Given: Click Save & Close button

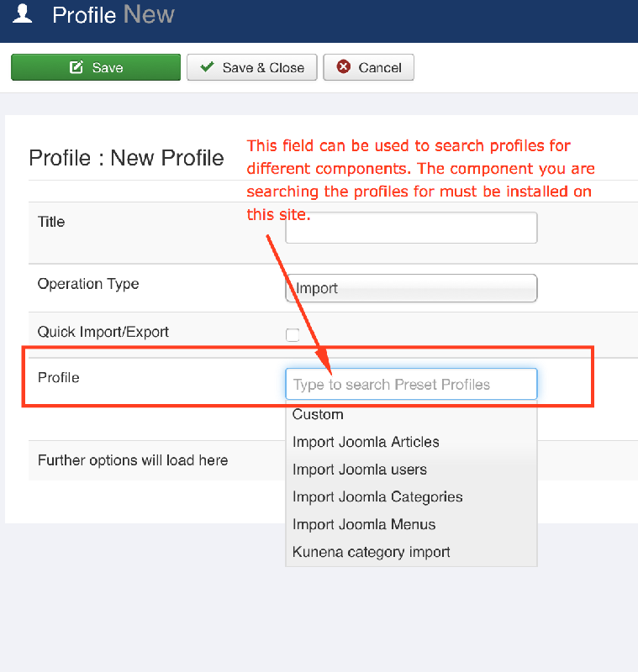Looking at the screenshot, I should pos(251,67).
